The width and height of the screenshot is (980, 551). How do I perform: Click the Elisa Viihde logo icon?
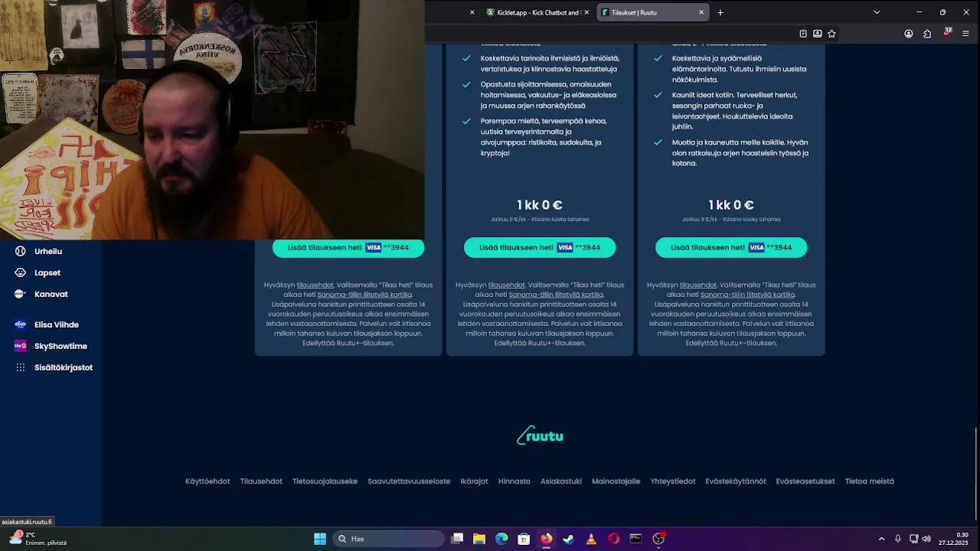coord(21,324)
